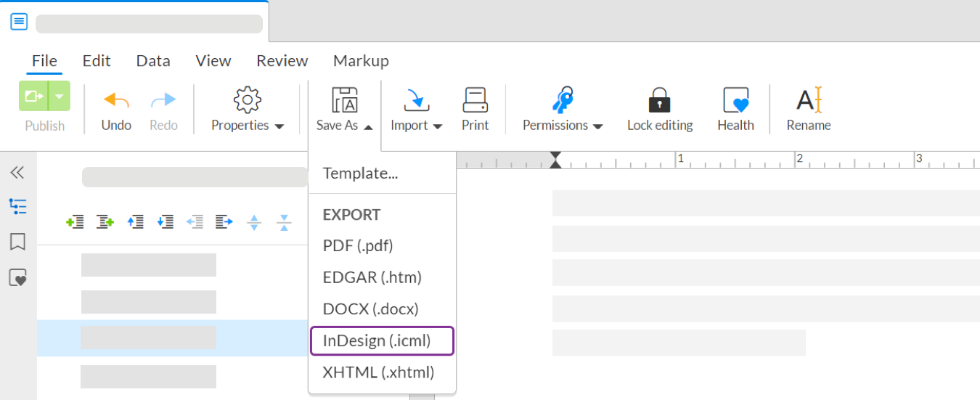Click the tab stop marker on the ruler

click(555, 160)
